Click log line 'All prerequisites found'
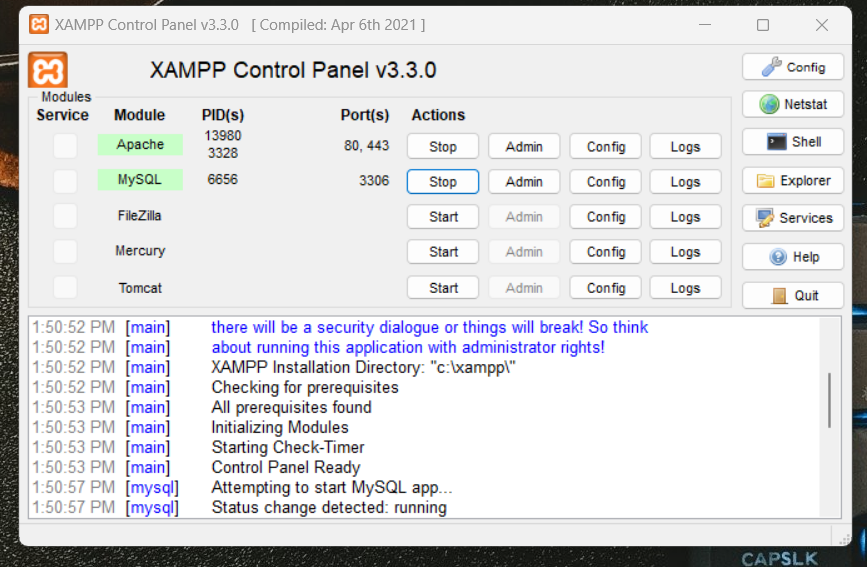 [291, 407]
